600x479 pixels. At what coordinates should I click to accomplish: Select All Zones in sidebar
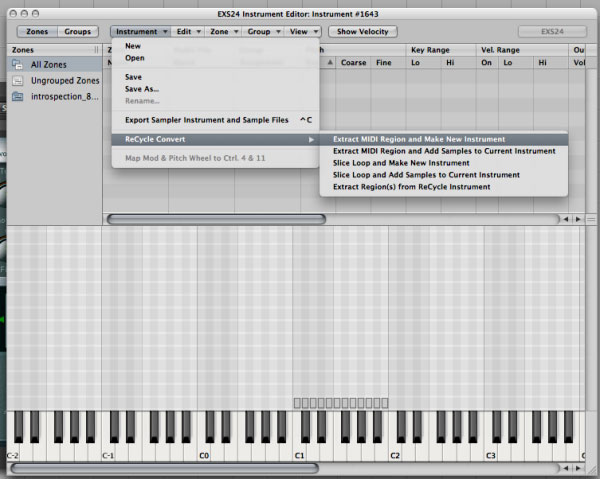55,64
